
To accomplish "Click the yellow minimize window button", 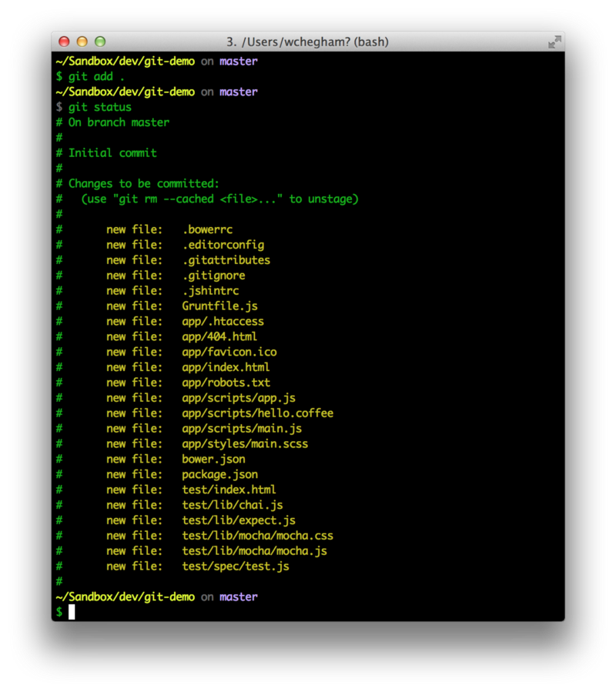I will click(82, 42).
